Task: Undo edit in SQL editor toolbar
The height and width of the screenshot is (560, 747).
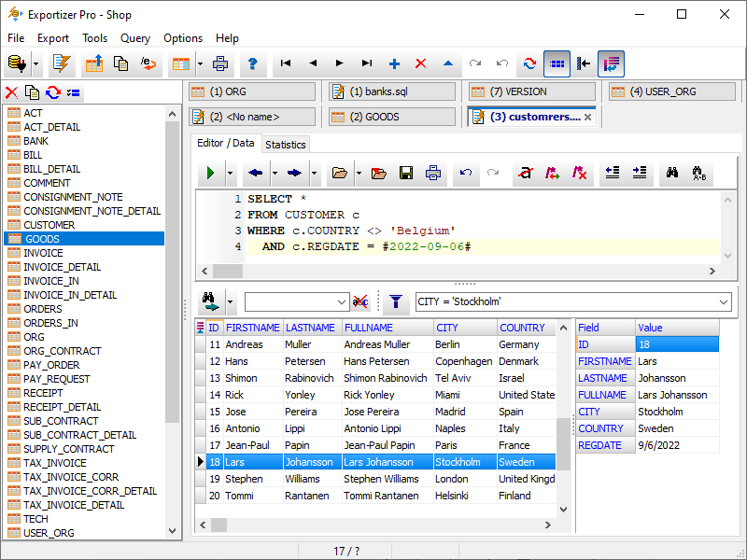Action: point(465,174)
